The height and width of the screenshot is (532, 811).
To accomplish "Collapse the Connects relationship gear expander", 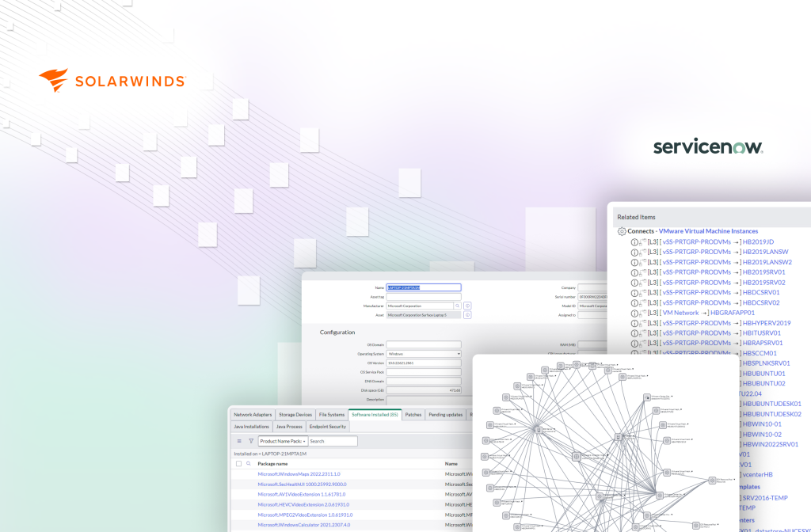I will [x=622, y=231].
